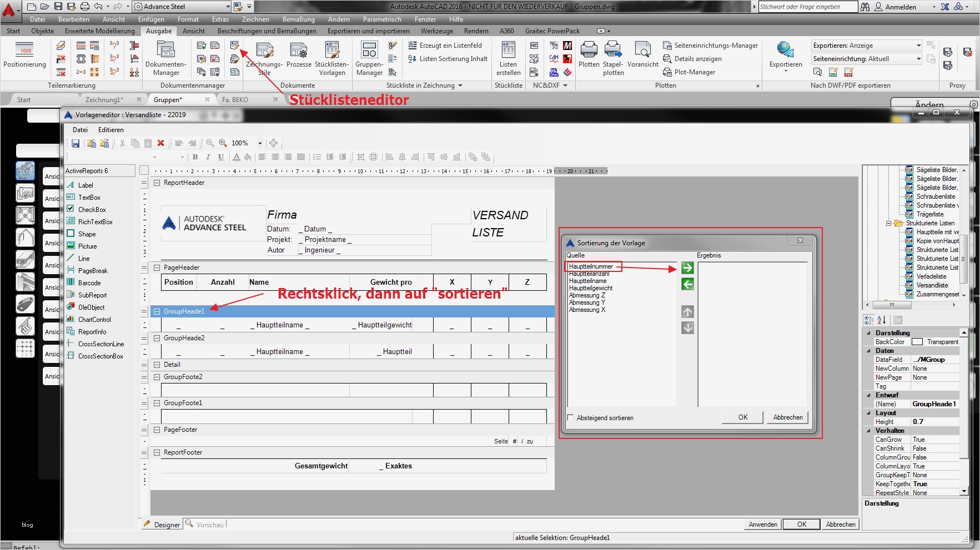
Task: Open the Stücklisteneditor icon in Dokumente
Action: 235,46
